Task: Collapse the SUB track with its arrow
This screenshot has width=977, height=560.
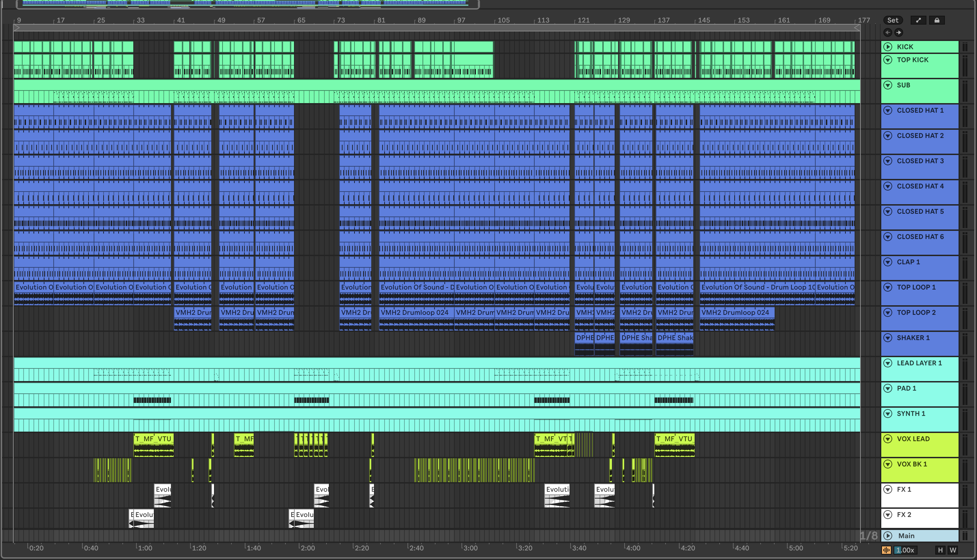Action: (x=888, y=85)
